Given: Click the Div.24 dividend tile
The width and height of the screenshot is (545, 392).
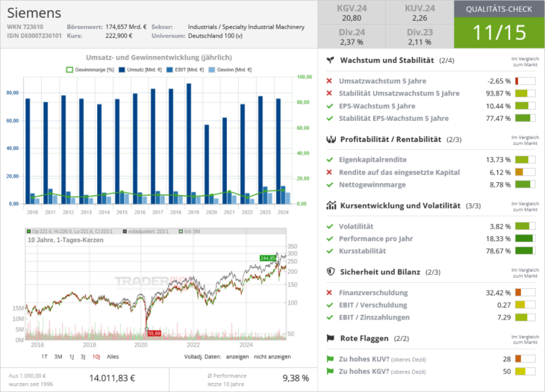Looking at the screenshot, I should [352, 37].
